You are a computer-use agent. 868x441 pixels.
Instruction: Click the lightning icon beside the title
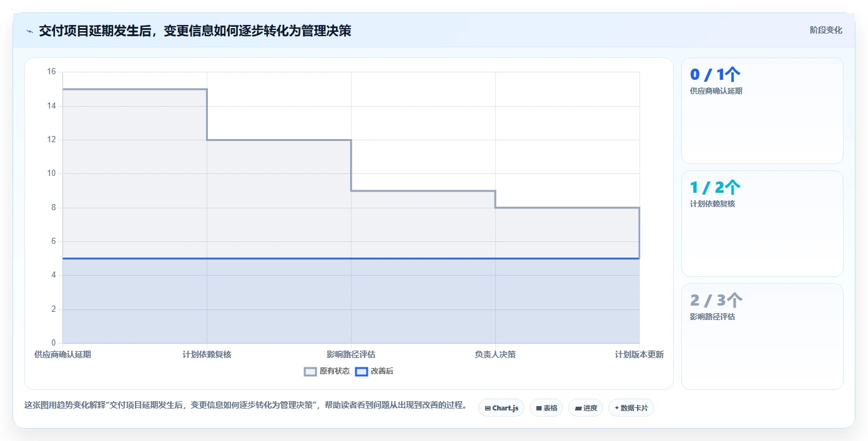30,31
